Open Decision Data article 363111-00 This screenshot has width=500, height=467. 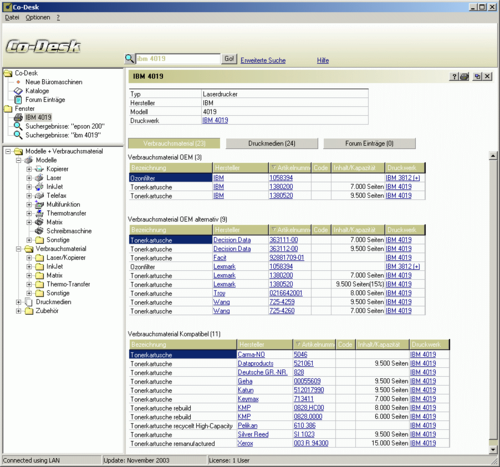(284, 240)
